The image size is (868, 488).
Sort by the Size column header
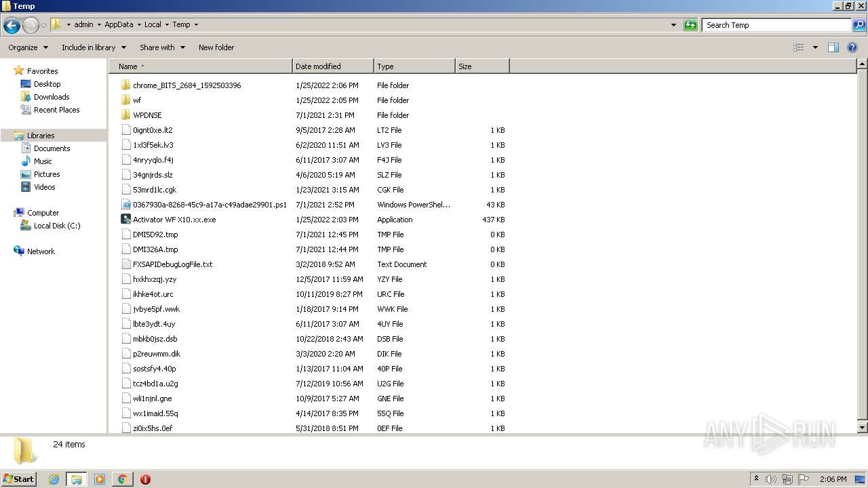tap(482, 66)
